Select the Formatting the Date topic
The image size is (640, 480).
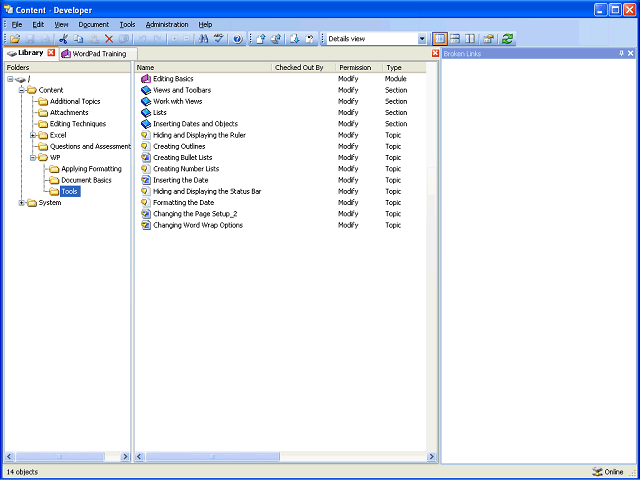coord(184,203)
